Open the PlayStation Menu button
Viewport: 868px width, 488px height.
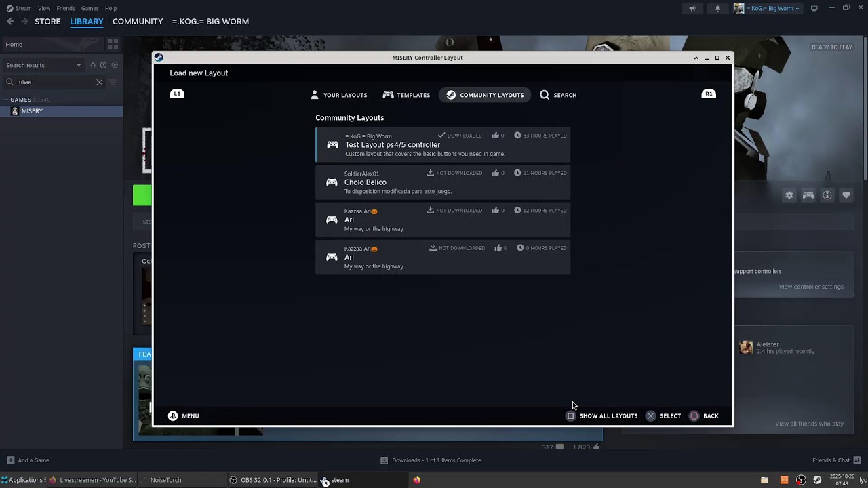coord(183,416)
